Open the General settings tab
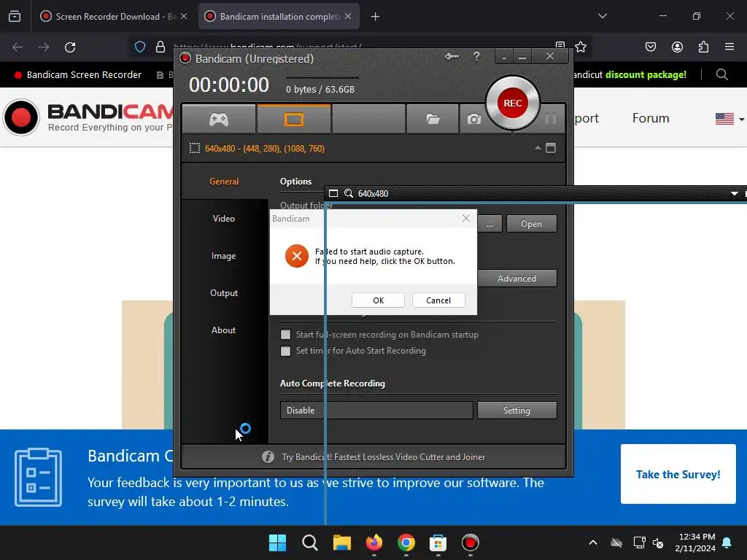The image size is (747, 560). click(224, 182)
